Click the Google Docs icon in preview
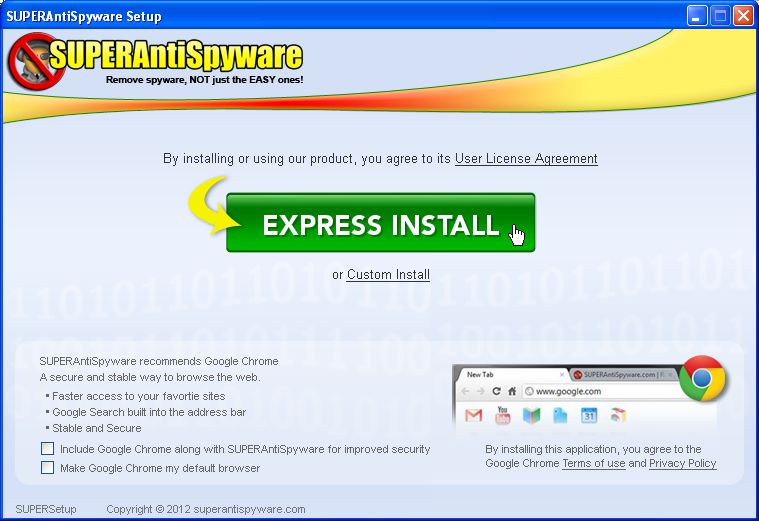The width and height of the screenshot is (759, 521). [560, 415]
